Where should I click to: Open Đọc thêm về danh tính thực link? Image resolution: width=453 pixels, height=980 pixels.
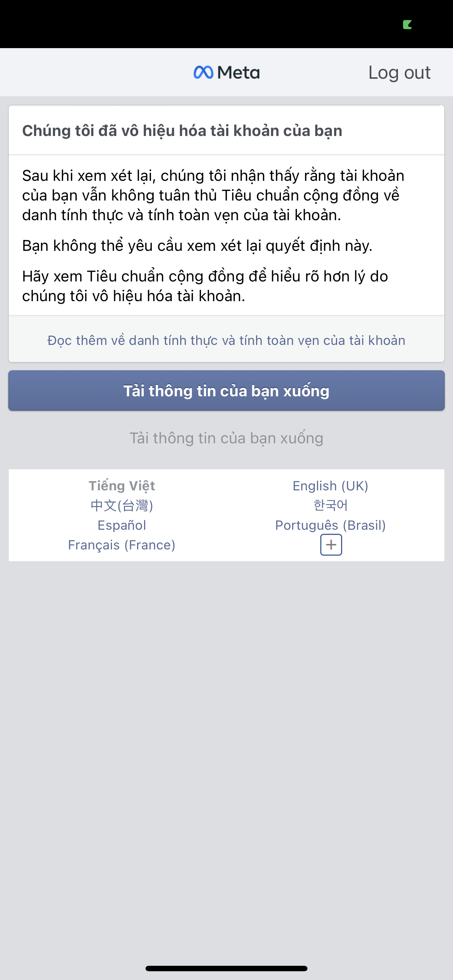(x=226, y=340)
